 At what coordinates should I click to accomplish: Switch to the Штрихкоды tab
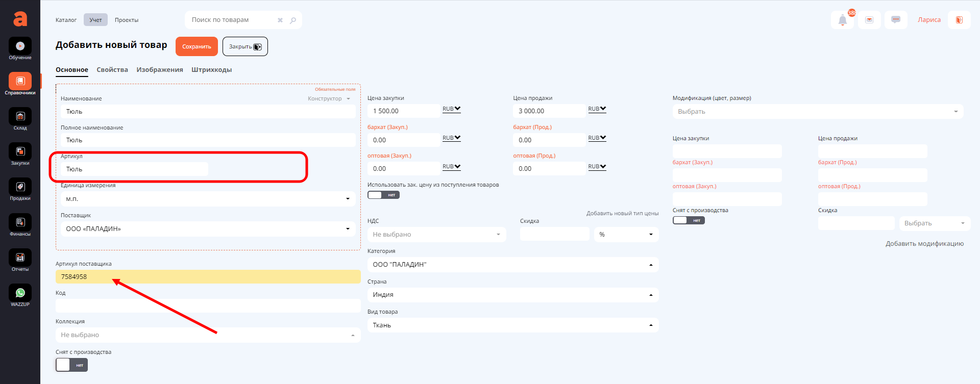[211, 70]
